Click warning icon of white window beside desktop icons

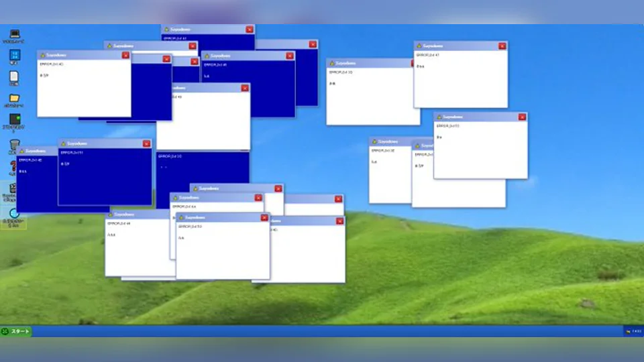point(42,55)
